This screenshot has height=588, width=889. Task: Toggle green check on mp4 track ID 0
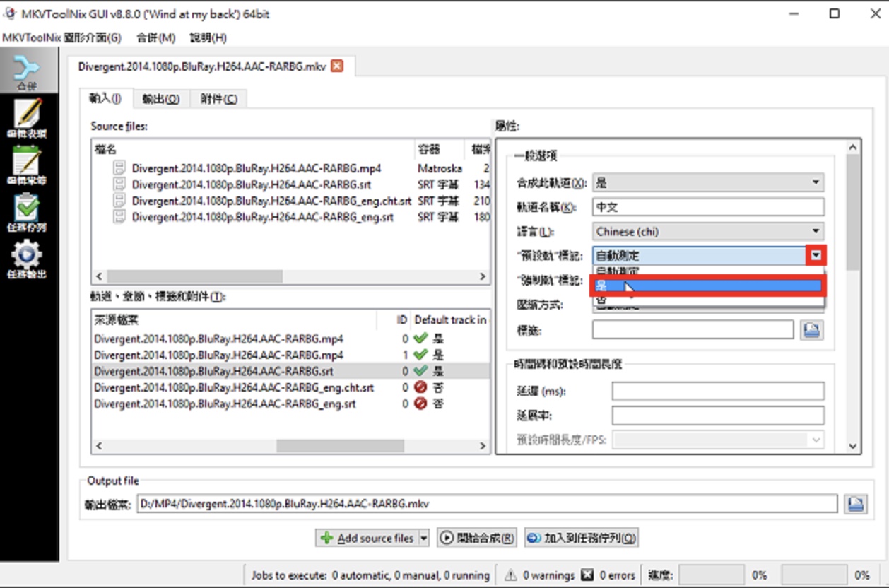pyautogui.click(x=422, y=339)
